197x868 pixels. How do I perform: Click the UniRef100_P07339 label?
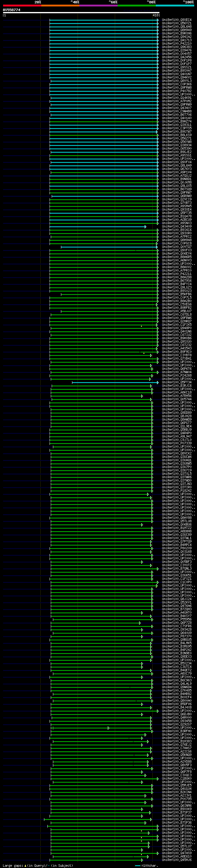pyautogui.click(x=177, y=443)
